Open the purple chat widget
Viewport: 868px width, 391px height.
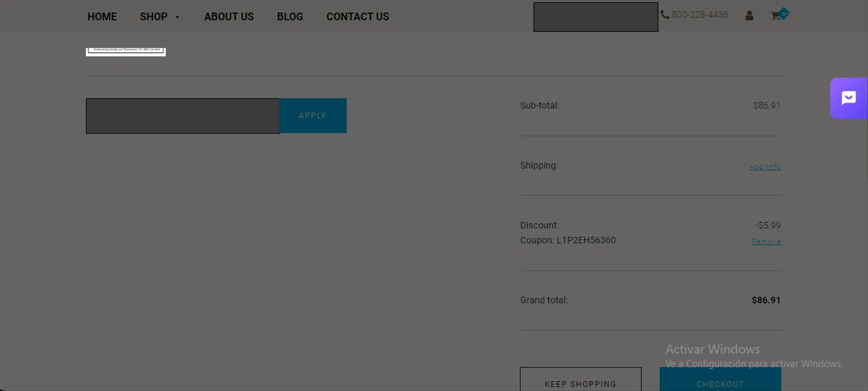click(x=849, y=98)
